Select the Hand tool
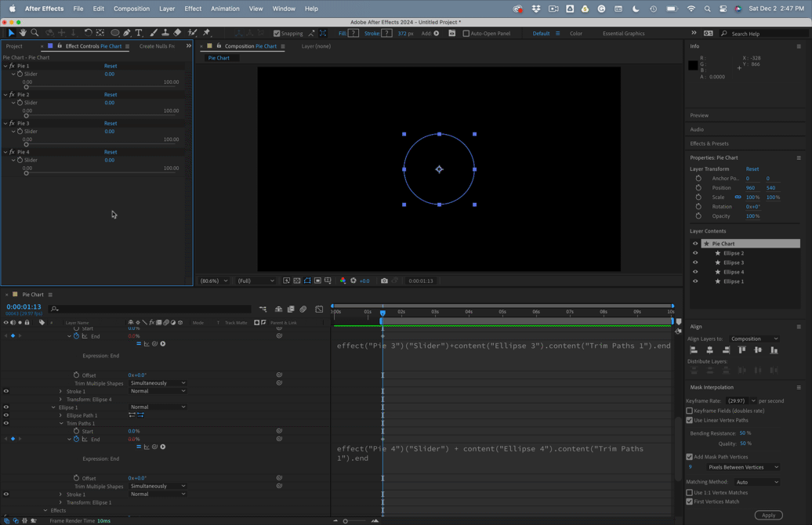 23,33
